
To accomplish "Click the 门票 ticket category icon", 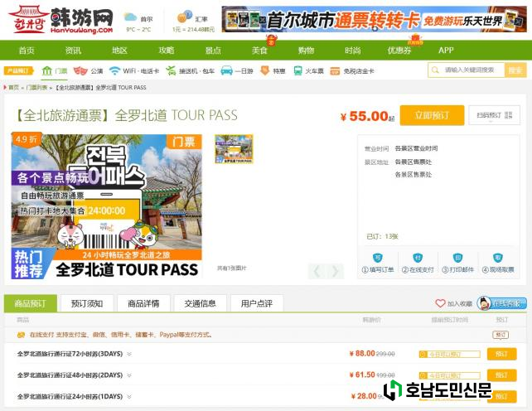I will [x=48, y=71].
